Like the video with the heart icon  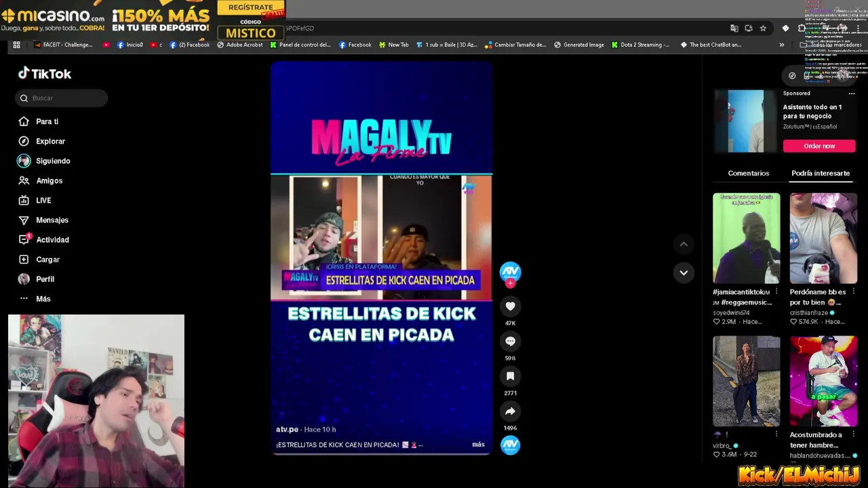pyautogui.click(x=510, y=306)
